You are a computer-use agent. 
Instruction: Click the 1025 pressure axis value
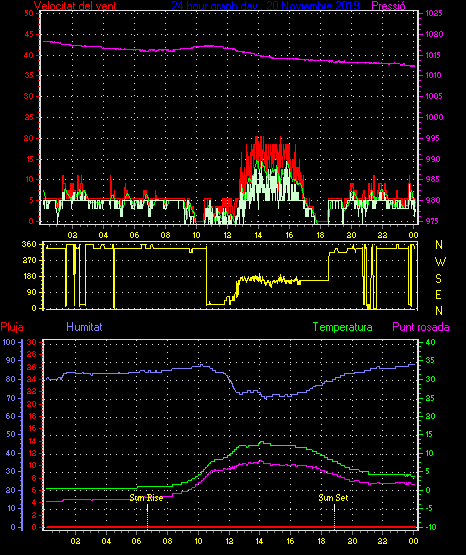[x=434, y=13]
